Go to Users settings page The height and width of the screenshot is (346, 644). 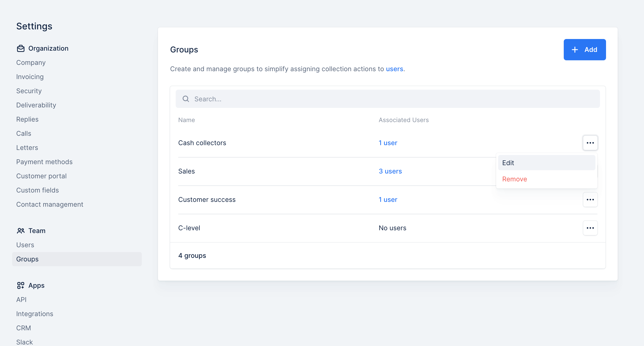click(25, 245)
